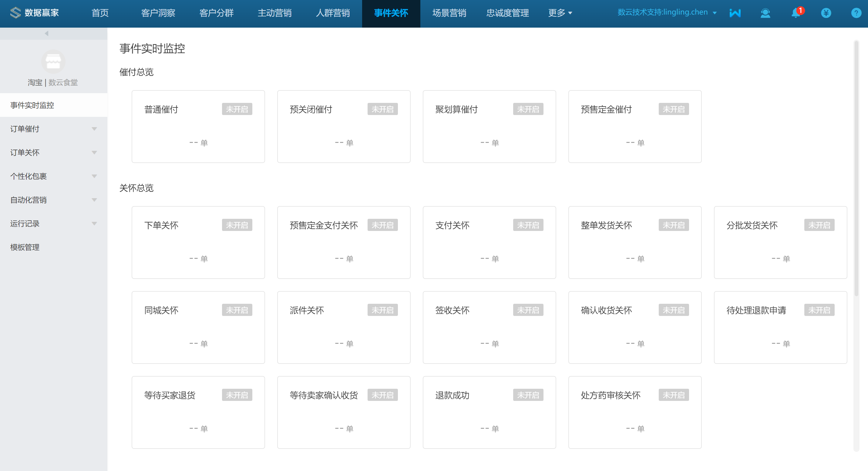Click 未开启 status on 支付关怀 card

pyautogui.click(x=528, y=225)
